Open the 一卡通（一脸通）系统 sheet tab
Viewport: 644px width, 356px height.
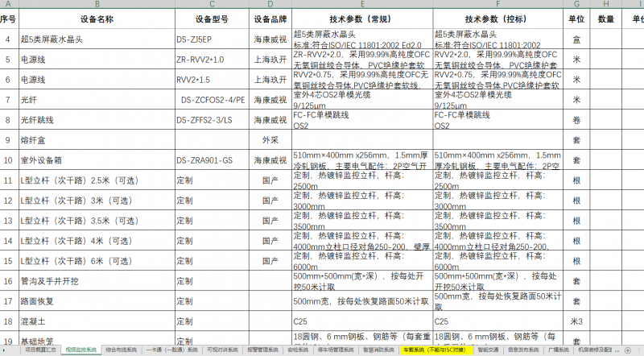coord(173,351)
